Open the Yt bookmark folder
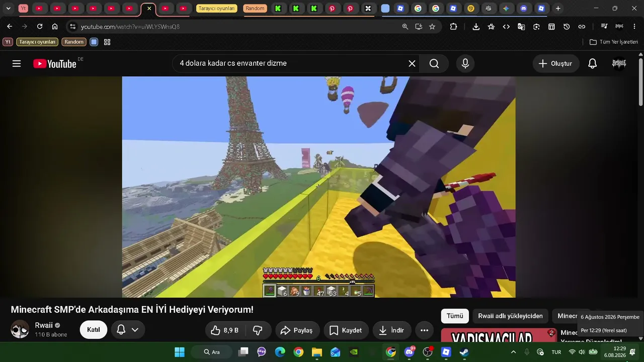The image size is (644, 362). click(8, 42)
